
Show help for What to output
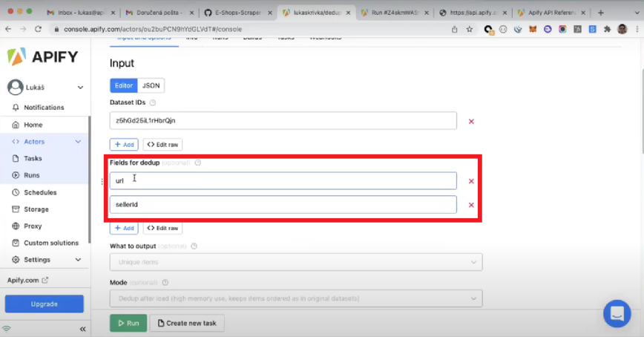[194, 246]
